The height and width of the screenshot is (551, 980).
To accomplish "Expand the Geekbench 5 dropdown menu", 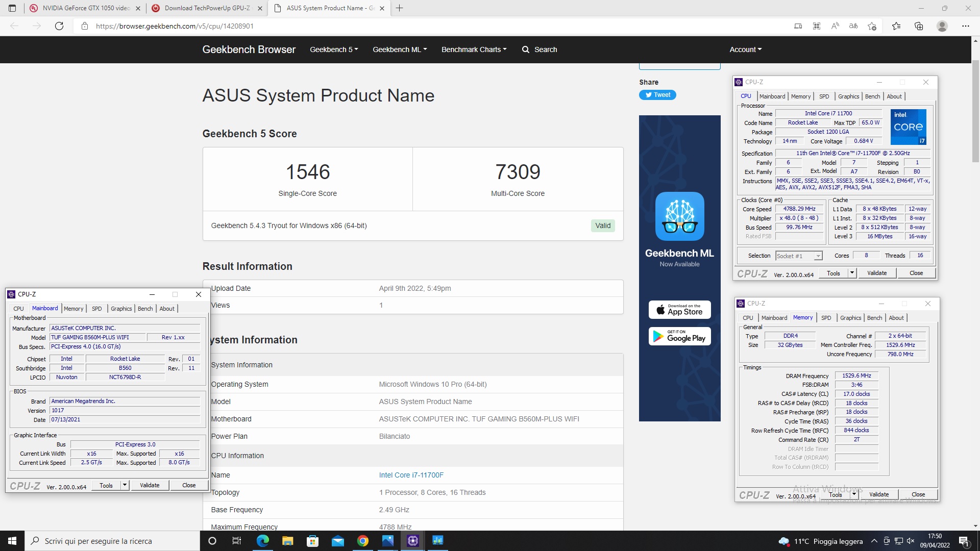I will 334,49.
